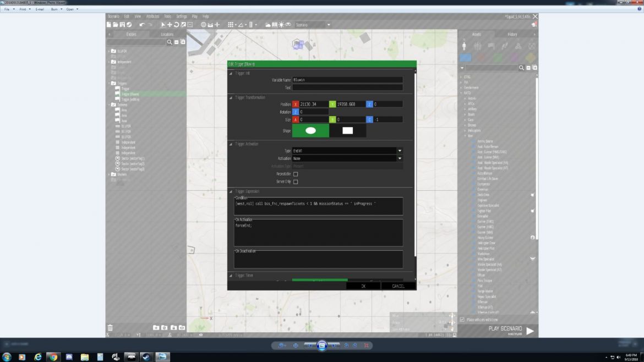Open Steam from the Windows taskbar
This screenshot has height=362, width=644.
pyautogui.click(x=147, y=357)
